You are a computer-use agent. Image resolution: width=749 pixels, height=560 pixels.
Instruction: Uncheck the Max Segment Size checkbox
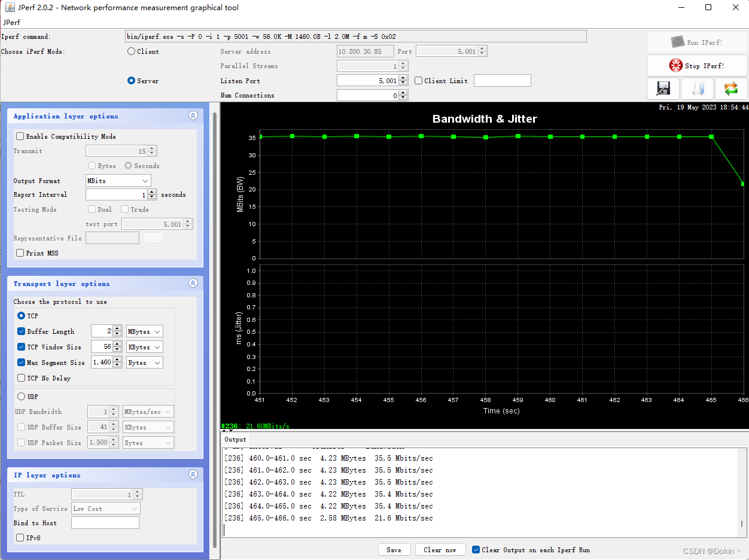click(x=22, y=363)
